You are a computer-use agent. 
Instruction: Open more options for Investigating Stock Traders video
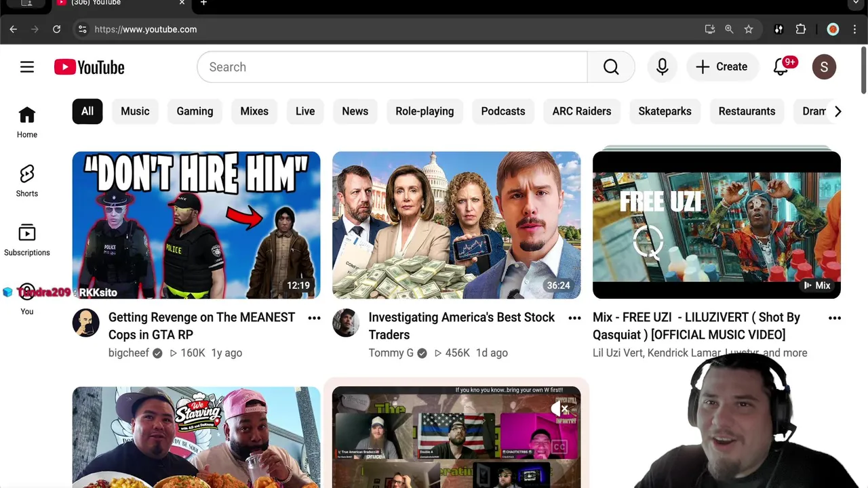(574, 318)
